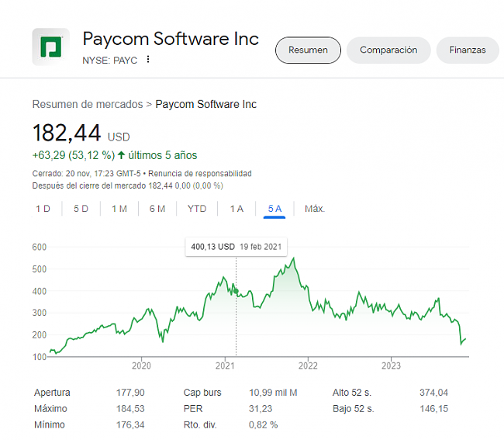This screenshot has height=440, width=504.
Task: Click the Después del cierre del mercado line
Action: (128, 186)
